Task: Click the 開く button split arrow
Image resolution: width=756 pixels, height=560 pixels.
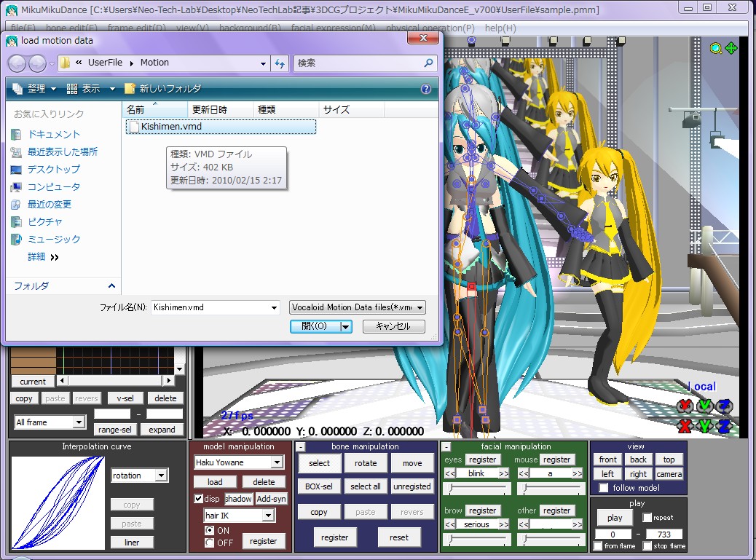Action: [345, 327]
